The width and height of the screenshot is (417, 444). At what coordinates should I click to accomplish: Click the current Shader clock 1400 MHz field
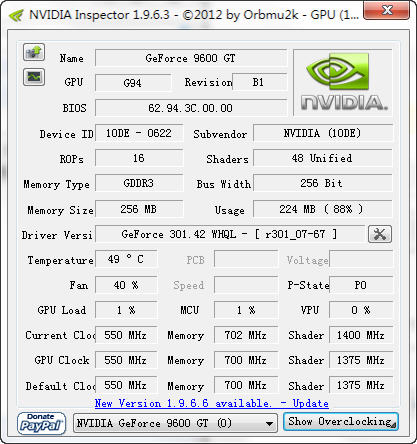click(361, 335)
